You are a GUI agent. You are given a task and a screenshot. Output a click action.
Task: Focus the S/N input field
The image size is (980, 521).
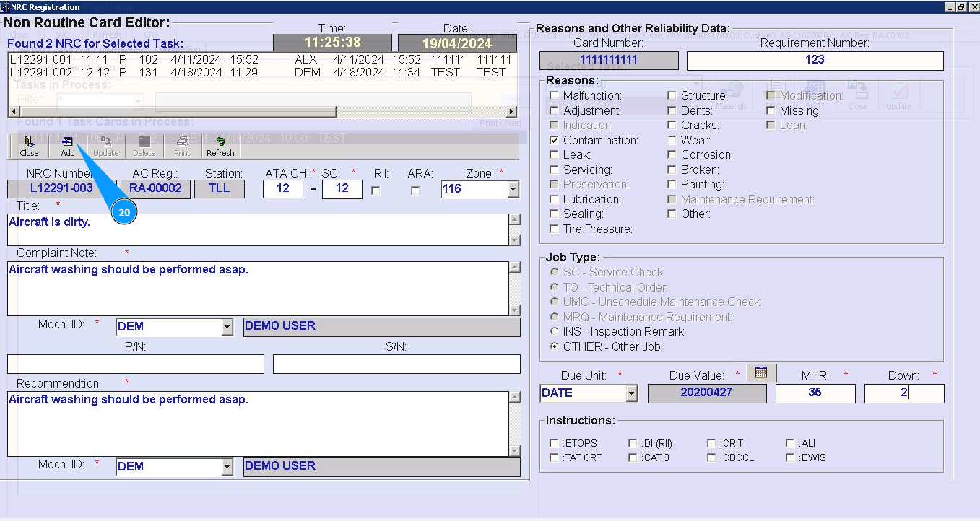pyautogui.click(x=396, y=364)
